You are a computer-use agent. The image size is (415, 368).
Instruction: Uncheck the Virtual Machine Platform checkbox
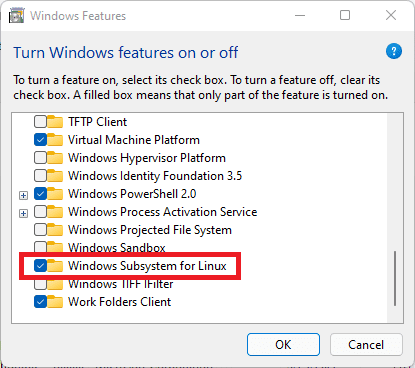coord(40,140)
